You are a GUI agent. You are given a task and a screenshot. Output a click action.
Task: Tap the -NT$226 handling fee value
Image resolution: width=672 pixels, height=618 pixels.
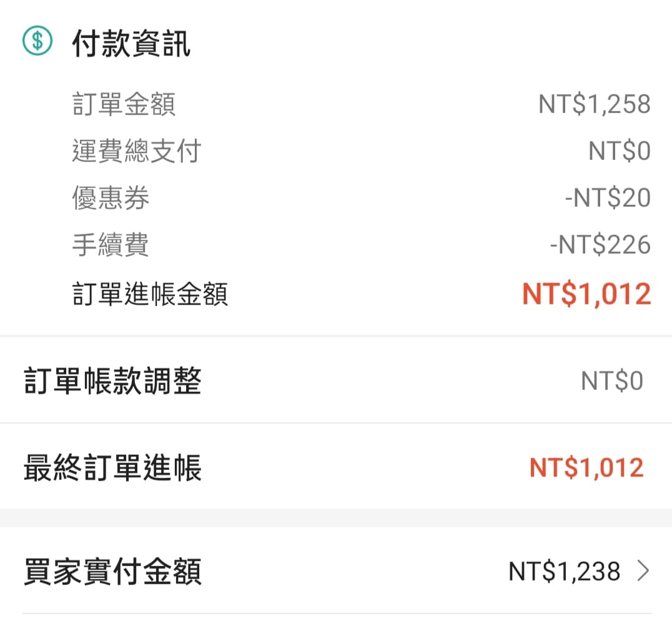[600, 244]
